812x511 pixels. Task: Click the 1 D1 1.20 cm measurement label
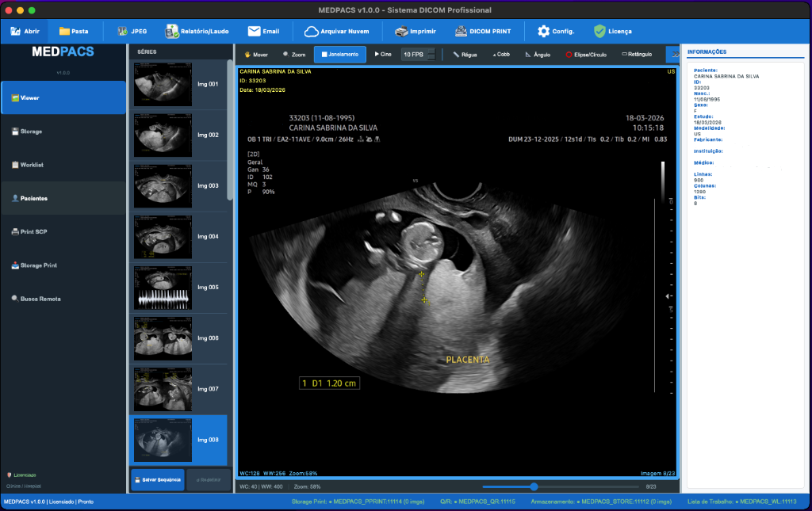point(329,383)
